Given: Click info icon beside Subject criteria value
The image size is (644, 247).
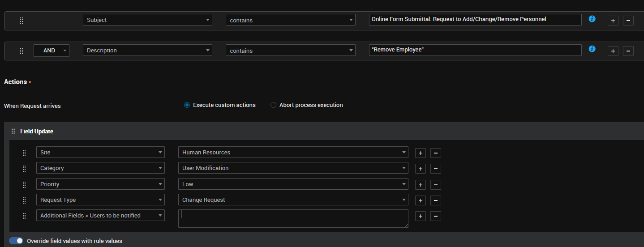Looking at the screenshot, I should (x=592, y=19).
